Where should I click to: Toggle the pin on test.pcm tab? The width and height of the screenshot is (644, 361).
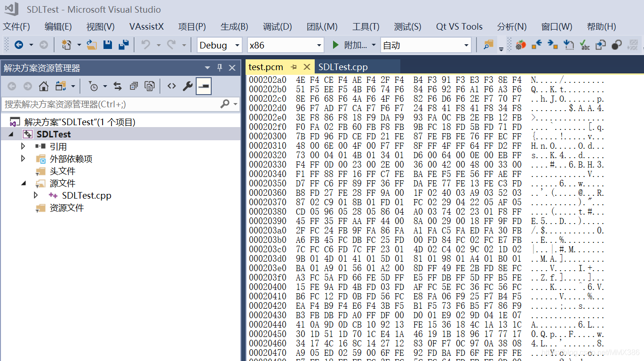(x=294, y=67)
